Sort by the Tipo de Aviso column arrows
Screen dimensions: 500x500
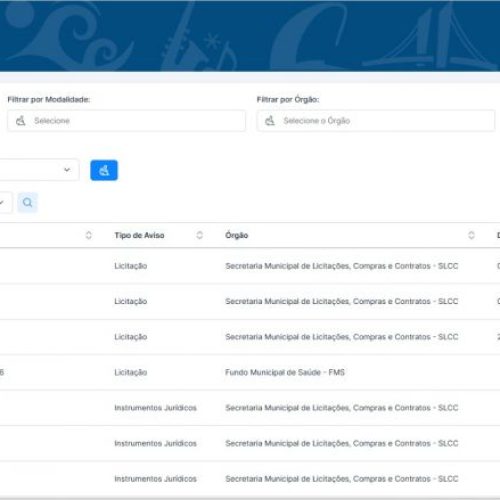(x=200, y=235)
